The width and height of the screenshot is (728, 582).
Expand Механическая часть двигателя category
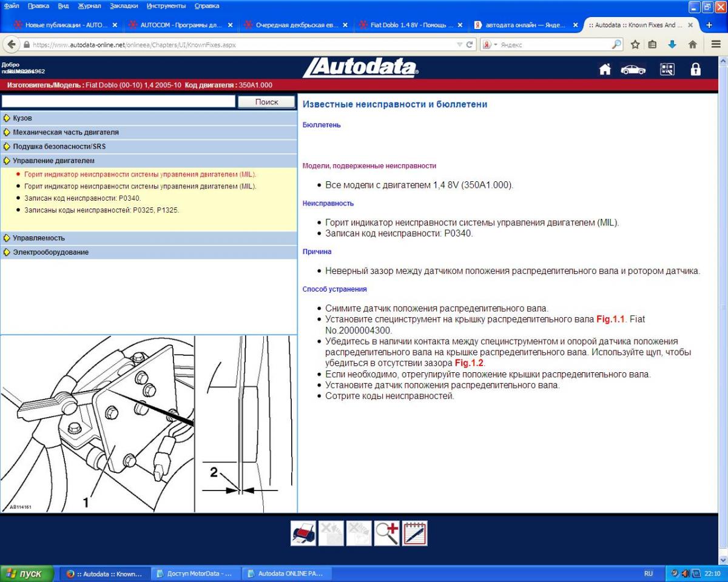coord(149,132)
